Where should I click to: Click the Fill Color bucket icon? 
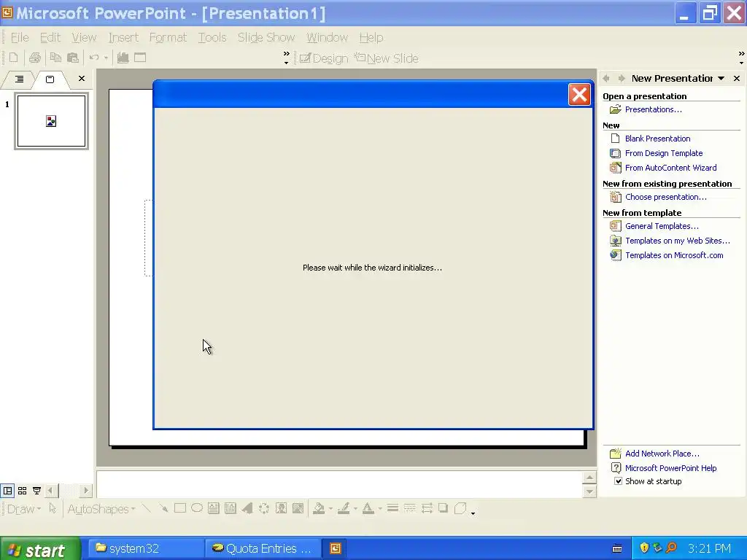coord(319,508)
